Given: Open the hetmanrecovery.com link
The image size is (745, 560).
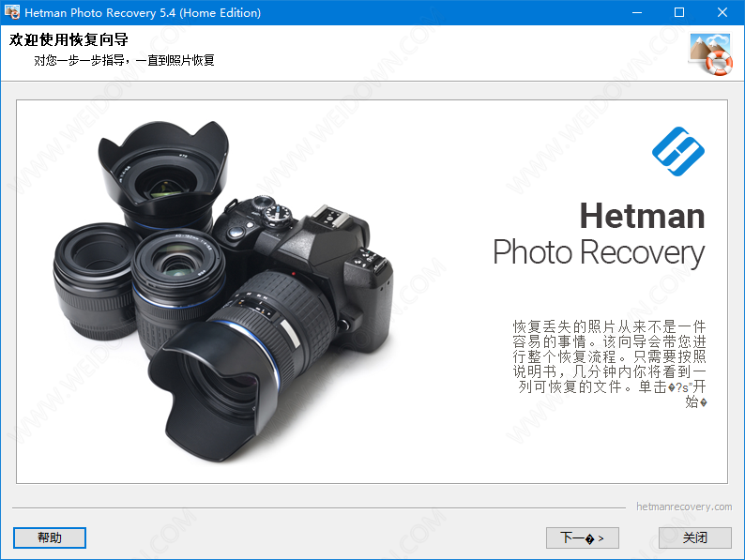Looking at the screenshot, I should point(684,507).
